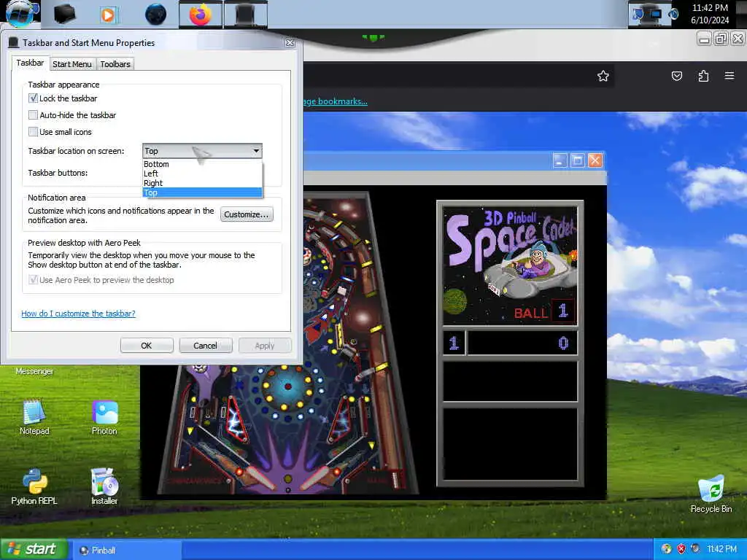This screenshot has height=560, width=747.
Task: Open the Photon desktop icon
Action: point(104,418)
